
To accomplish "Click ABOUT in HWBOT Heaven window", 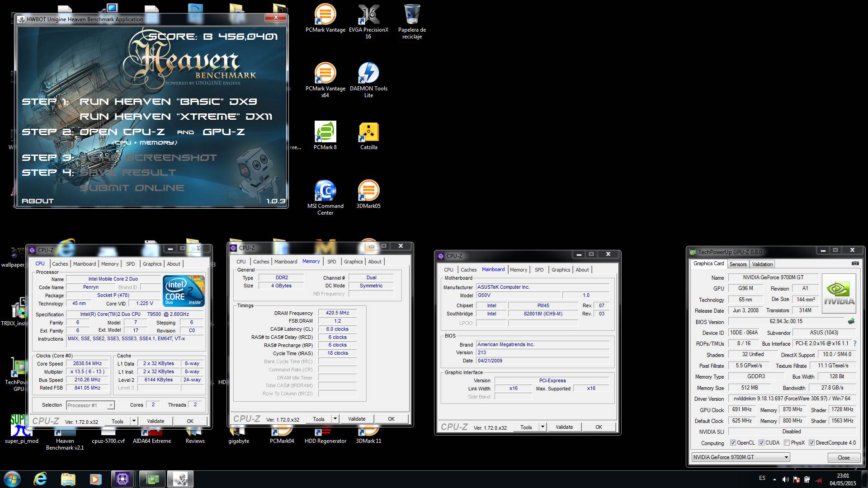I will point(38,201).
